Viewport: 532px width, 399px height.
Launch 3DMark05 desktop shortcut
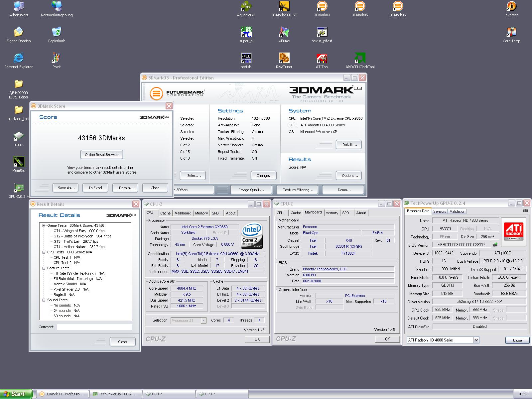(360, 9)
